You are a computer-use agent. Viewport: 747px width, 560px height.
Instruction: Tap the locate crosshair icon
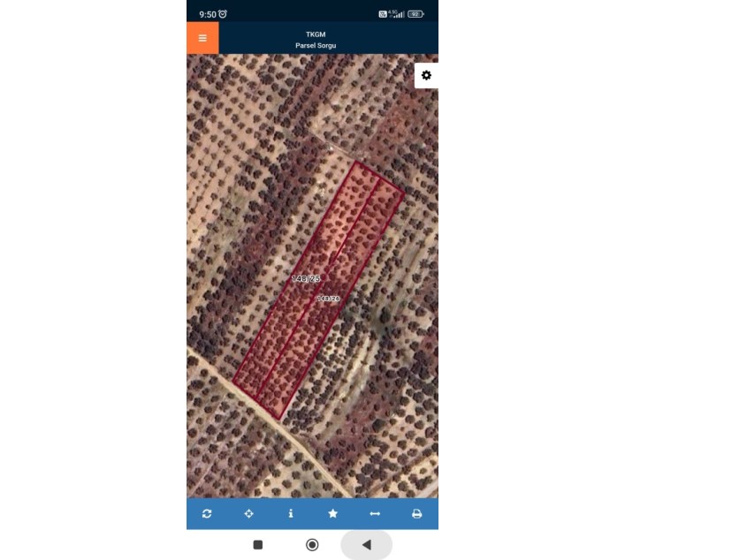(x=248, y=513)
